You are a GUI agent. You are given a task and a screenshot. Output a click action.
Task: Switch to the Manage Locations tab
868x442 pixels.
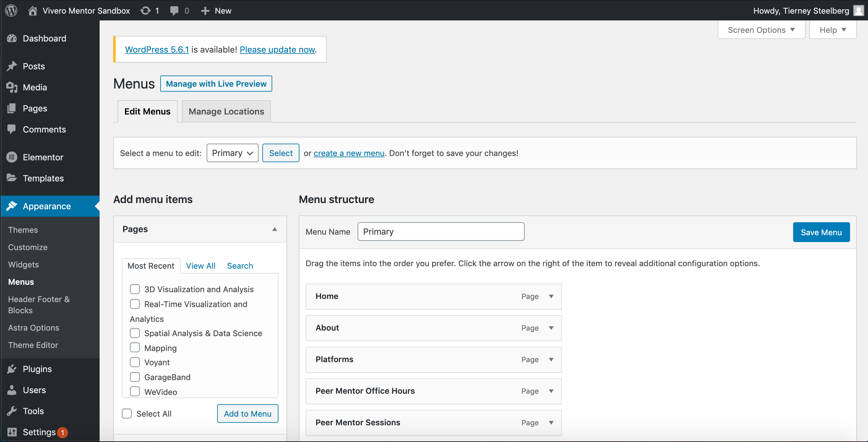(226, 111)
